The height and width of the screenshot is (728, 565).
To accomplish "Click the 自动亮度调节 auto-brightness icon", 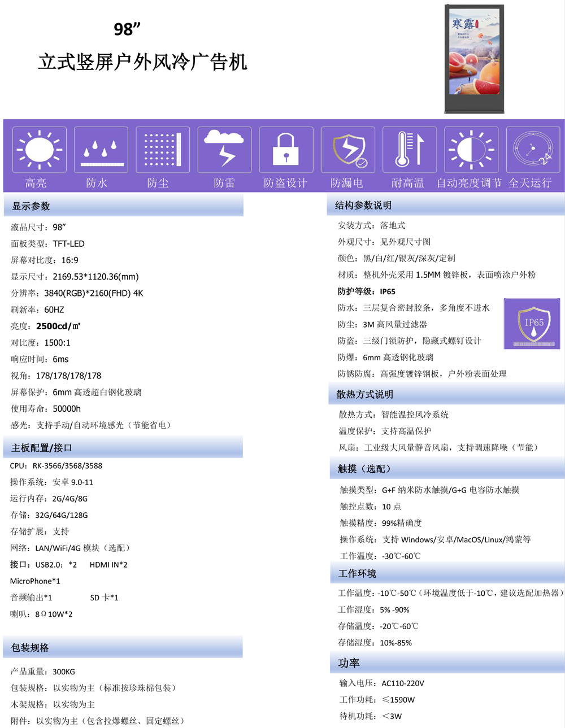I will click(x=471, y=149).
